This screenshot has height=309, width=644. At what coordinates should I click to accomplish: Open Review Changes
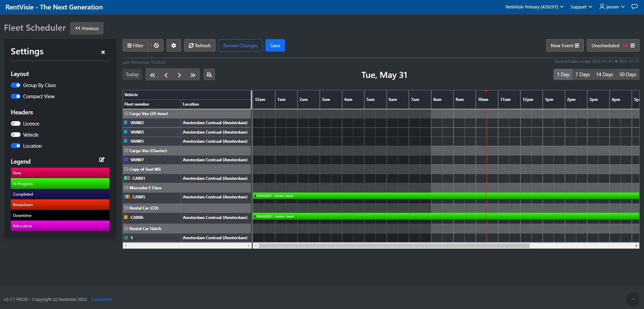tap(240, 45)
